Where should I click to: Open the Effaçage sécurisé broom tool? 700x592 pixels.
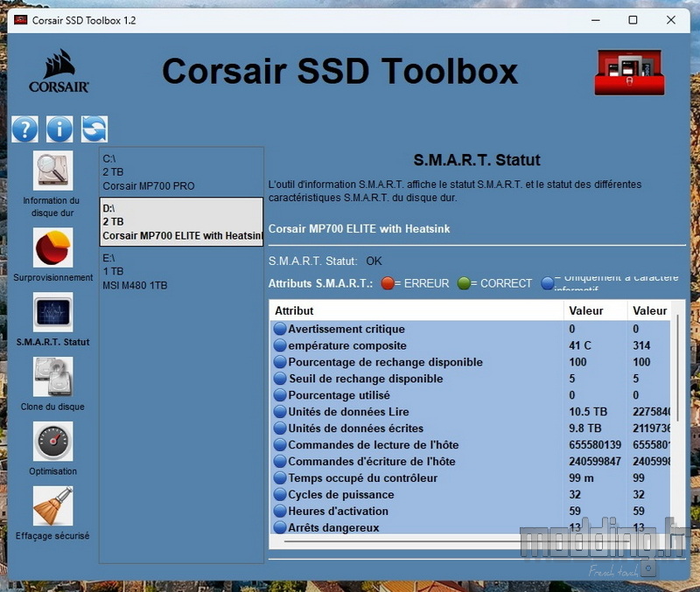tap(52, 506)
